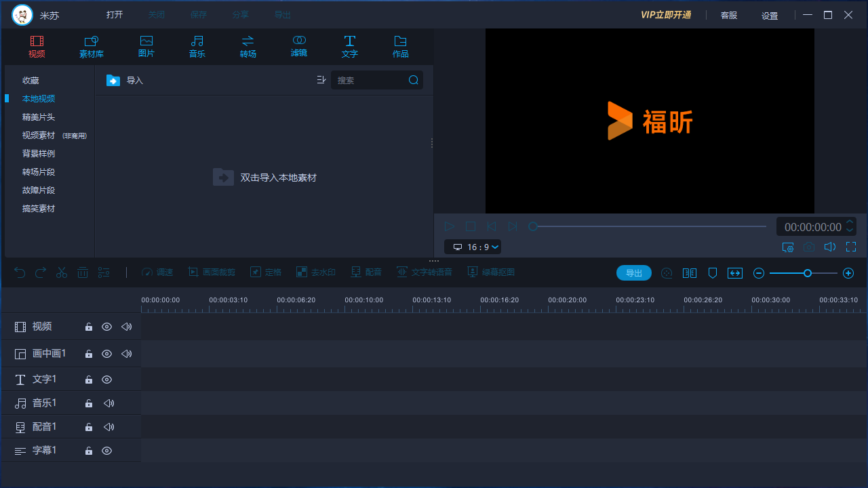Image resolution: width=868 pixels, height=488 pixels.
Task: Open the 16:9 aspect ratio dropdown
Action: point(473,247)
